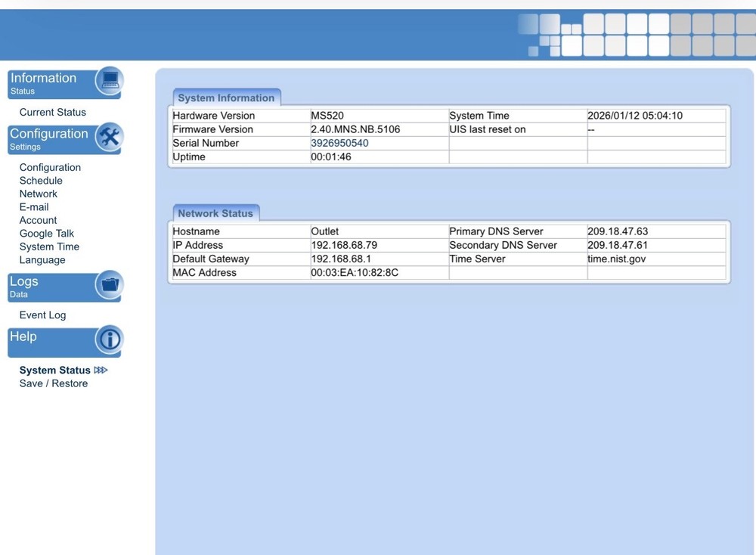This screenshot has width=756, height=555.
Task: Open the Current Status page
Action: pos(53,112)
